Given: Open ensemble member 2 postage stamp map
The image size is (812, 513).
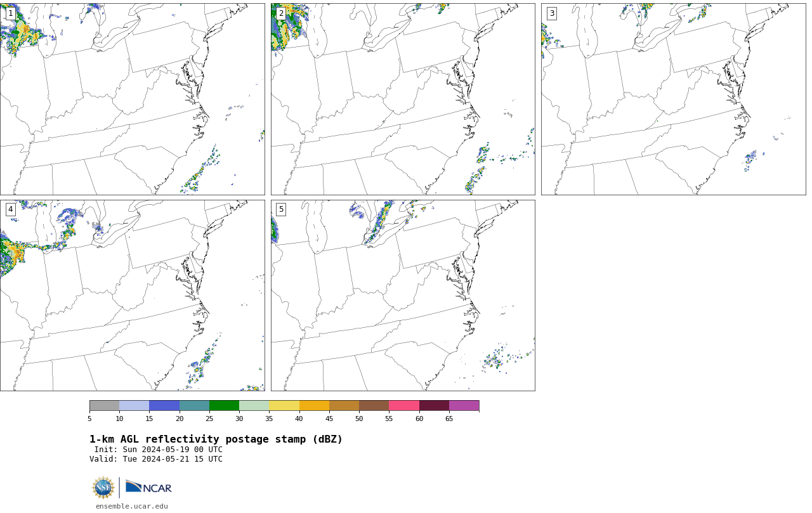Looking at the screenshot, I should click(403, 99).
